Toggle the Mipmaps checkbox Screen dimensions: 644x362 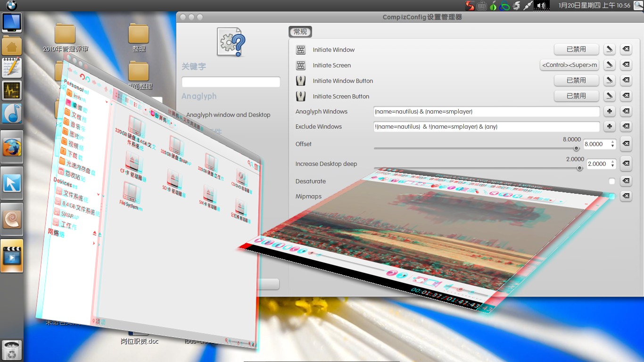(612, 196)
